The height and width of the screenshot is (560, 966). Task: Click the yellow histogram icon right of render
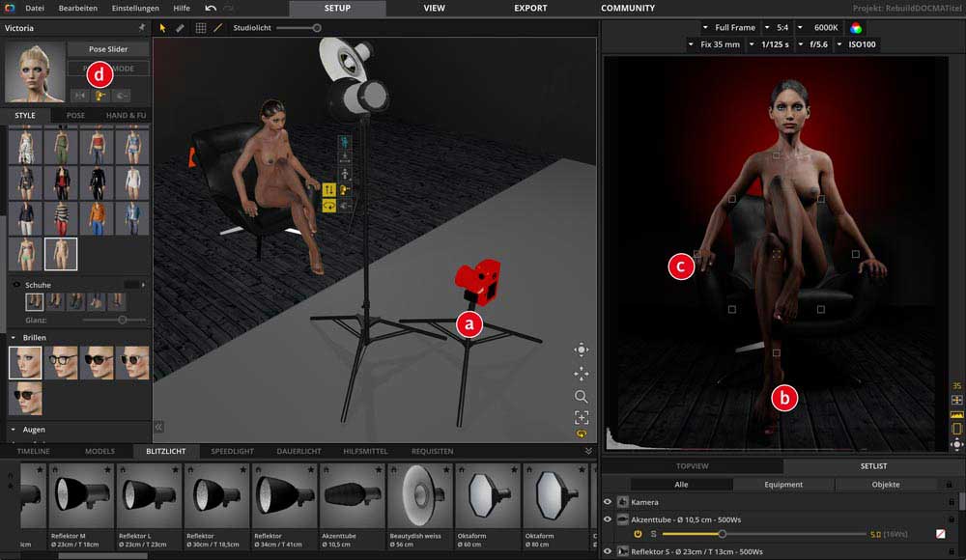pyautogui.click(x=956, y=414)
